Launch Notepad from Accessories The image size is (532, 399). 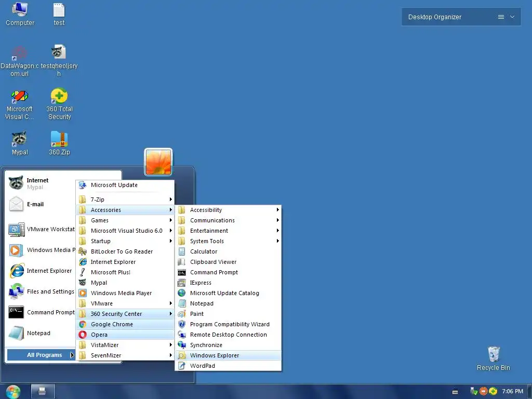(228, 303)
